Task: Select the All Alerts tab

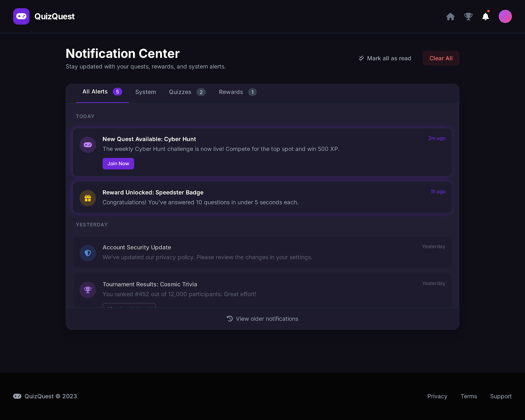Action: click(95, 92)
